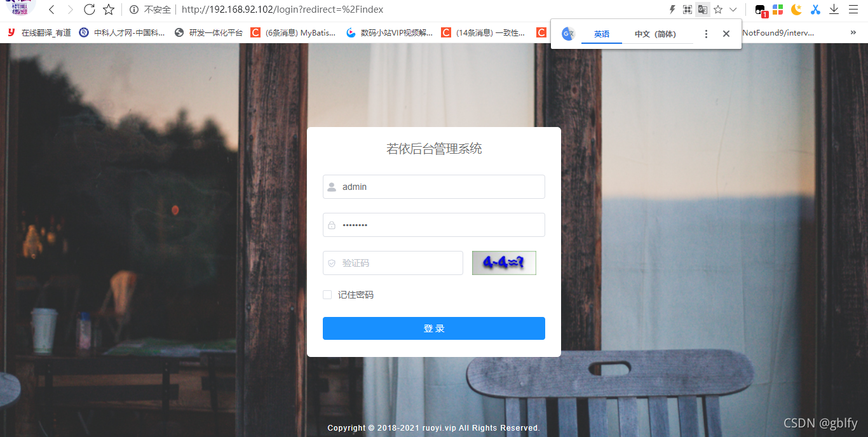The image size is (868, 437).
Task: Click the 验证码 captcha input field
Action: pos(393,263)
